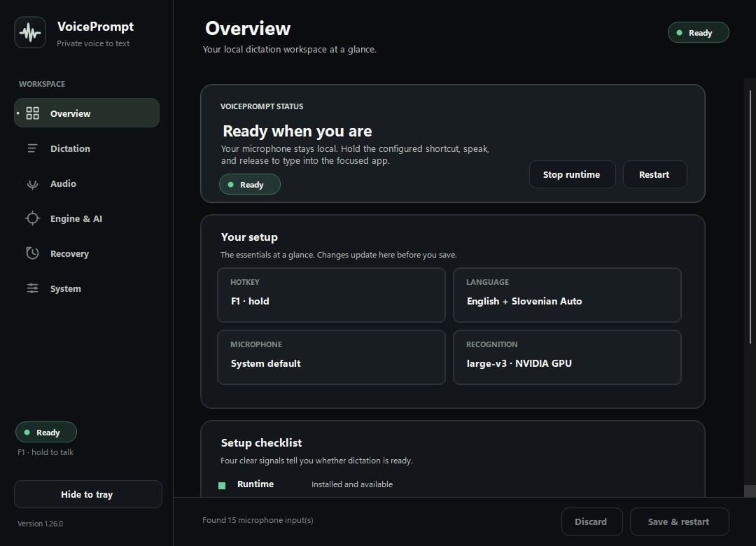
Task: Click the VoicePrompt waveform logo icon
Action: [30, 32]
